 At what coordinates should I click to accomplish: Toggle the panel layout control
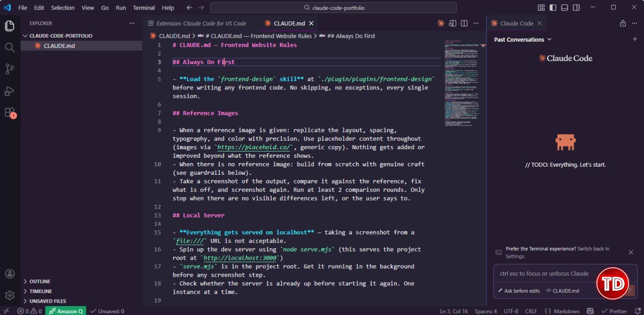[x=564, y=8]
